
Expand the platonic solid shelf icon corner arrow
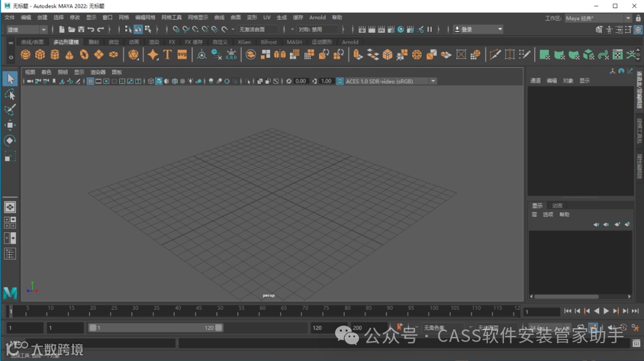pos(138,60)
